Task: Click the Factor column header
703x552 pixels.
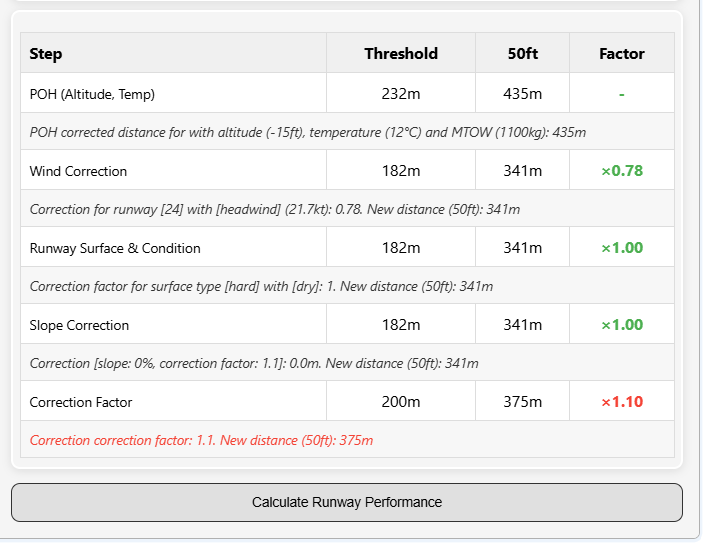Action: (x=621, y=54)
